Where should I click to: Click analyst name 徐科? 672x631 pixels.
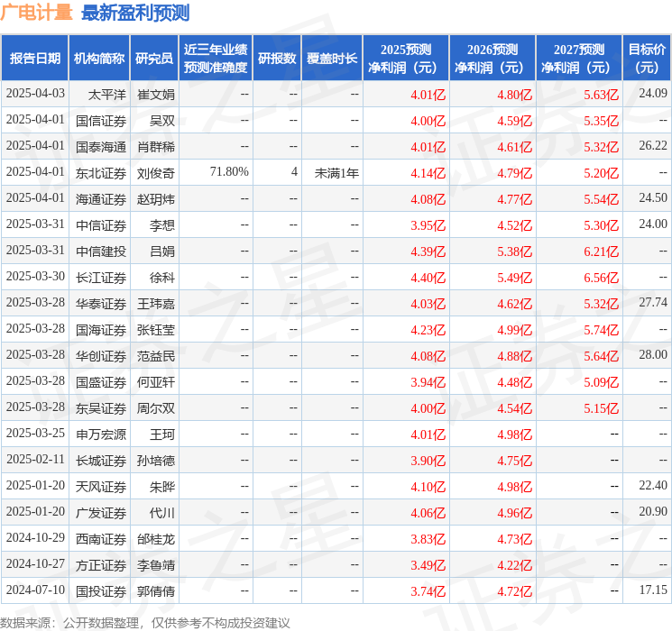pos(162,278)
